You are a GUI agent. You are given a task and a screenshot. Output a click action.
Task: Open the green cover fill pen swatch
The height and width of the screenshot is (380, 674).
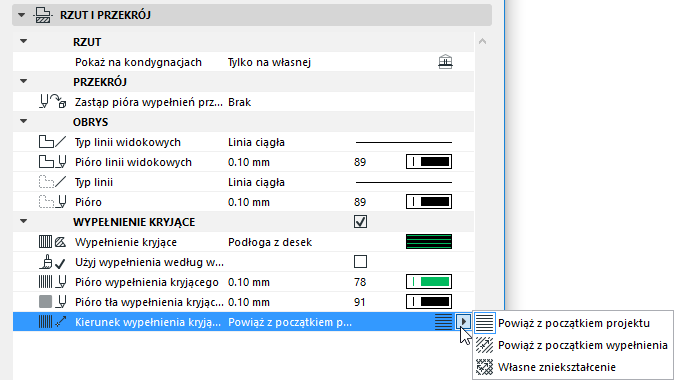click(429, 282)
